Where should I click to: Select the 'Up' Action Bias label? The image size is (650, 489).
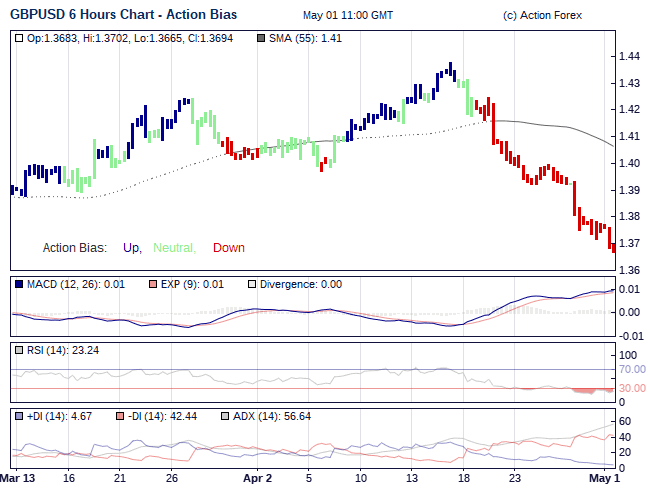131,248
